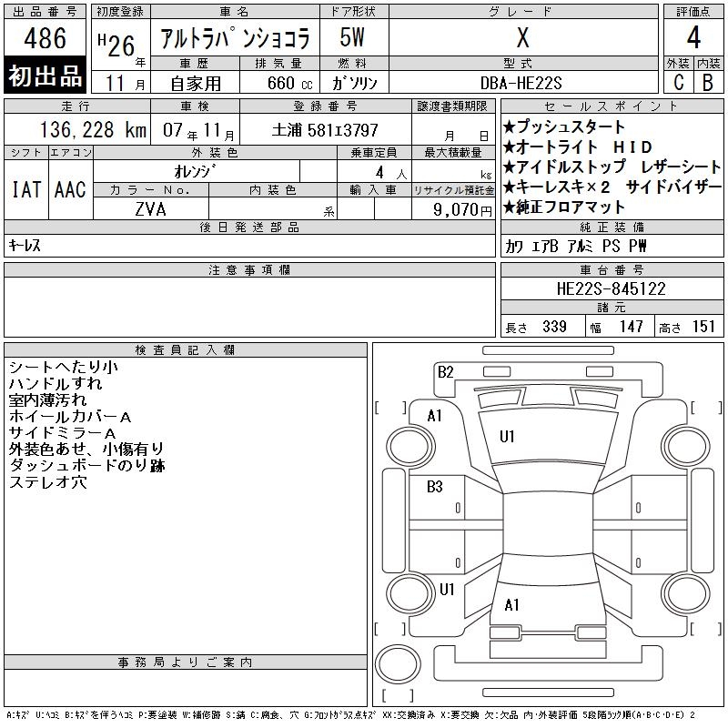This screenshot has height=728, width=728.
Task: Click the spare tire circle below the car diagram
Action: coord(399,663)
